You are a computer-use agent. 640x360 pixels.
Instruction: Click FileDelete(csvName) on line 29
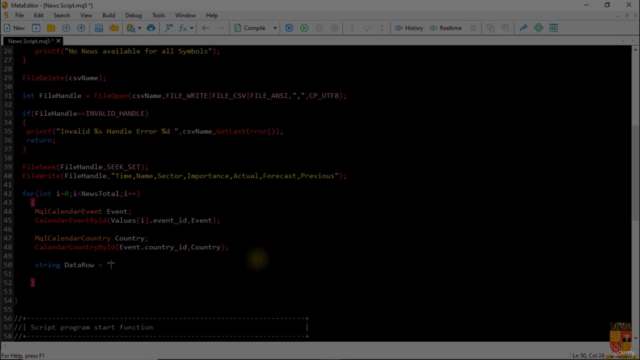click(x=64, y=78)
